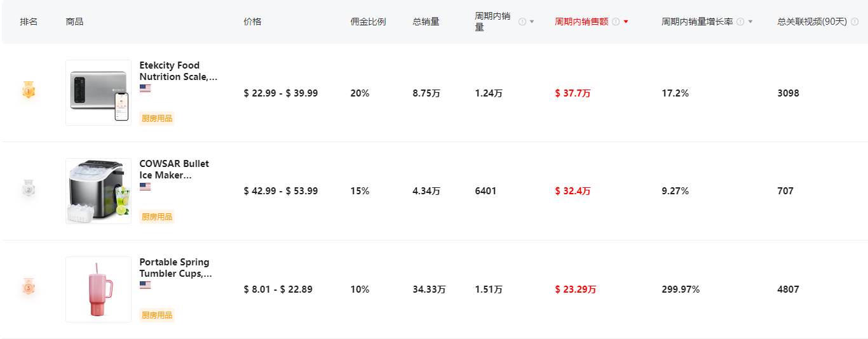Viewport: 868px width, 339px height.
Task: Click info icon beside 周期内销售额 header
Action: 616,22
